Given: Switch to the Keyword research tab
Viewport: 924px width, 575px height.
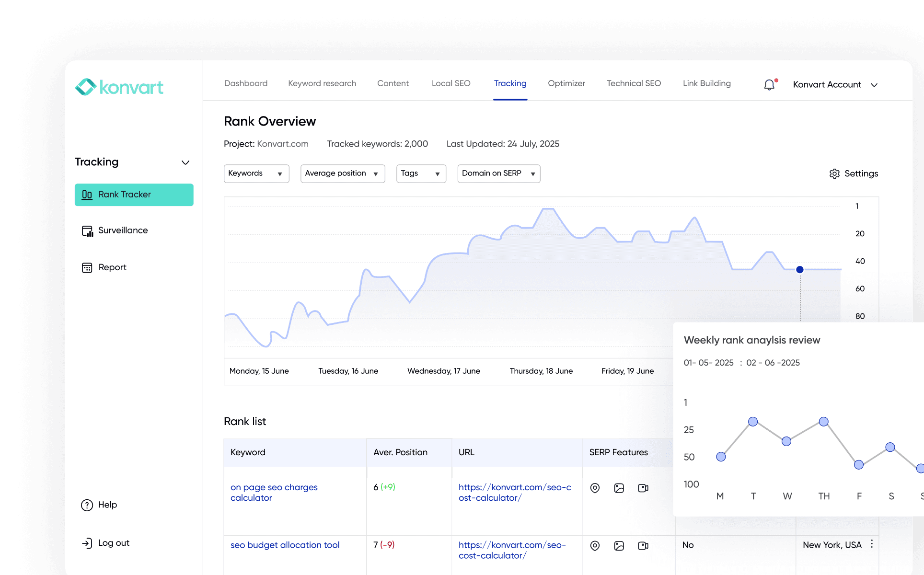Looking at the screenshot, I should 322,83.
